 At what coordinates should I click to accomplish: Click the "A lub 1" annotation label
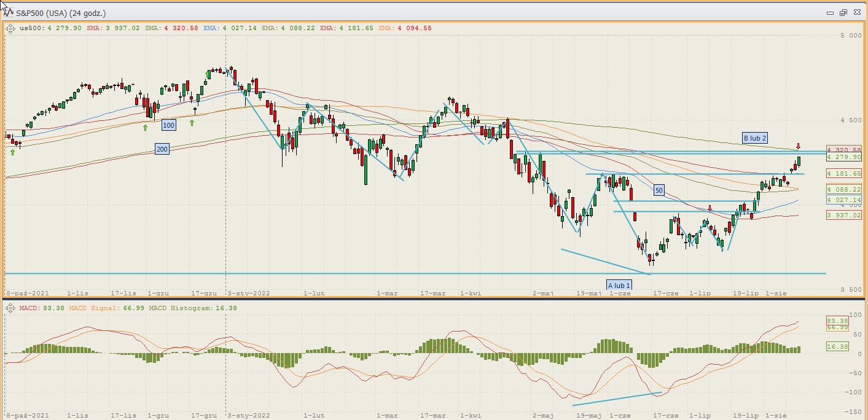(619, 285)
